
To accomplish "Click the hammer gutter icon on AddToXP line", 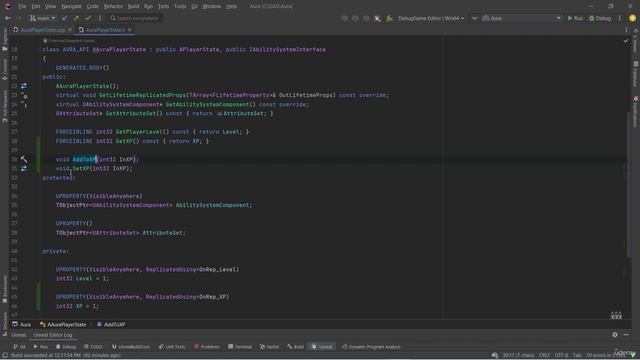I will point(24,159).
